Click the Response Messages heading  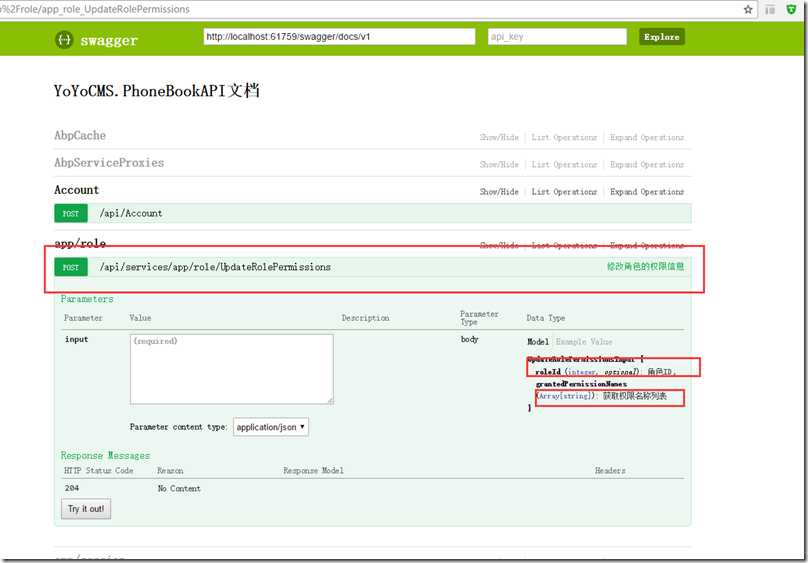pyautogui.click(x=105, y=455)
